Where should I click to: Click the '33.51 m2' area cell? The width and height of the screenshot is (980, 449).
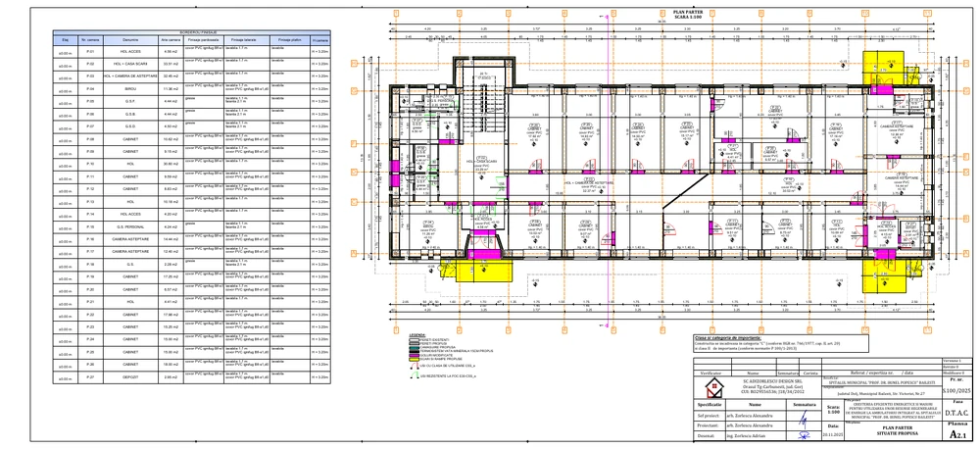(x=171, y=64)
